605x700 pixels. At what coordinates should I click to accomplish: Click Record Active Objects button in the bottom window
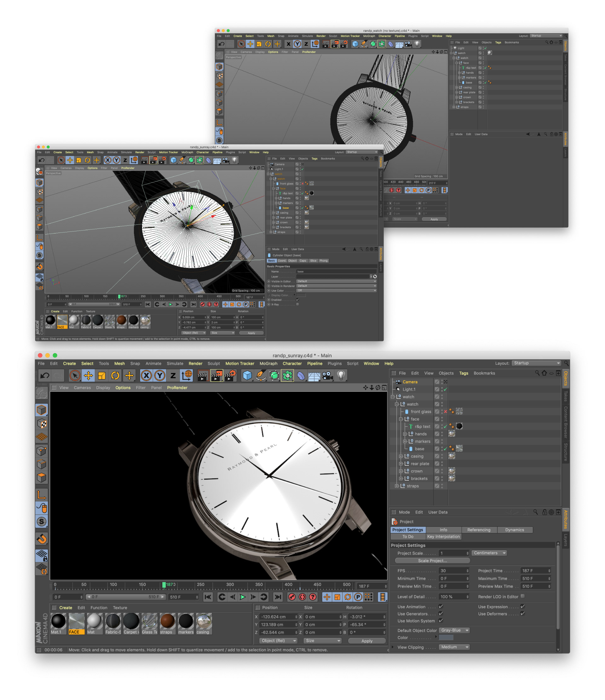292,597
